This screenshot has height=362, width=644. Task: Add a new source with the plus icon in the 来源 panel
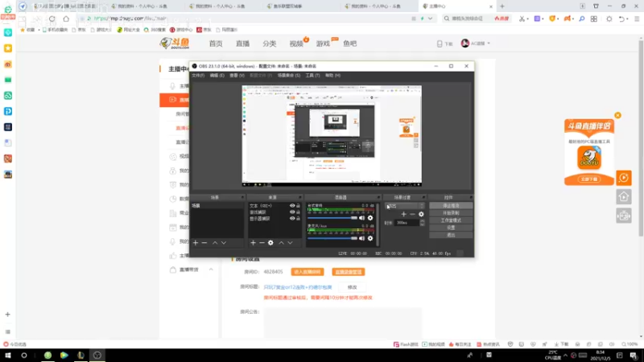click(x=253, y=243)
